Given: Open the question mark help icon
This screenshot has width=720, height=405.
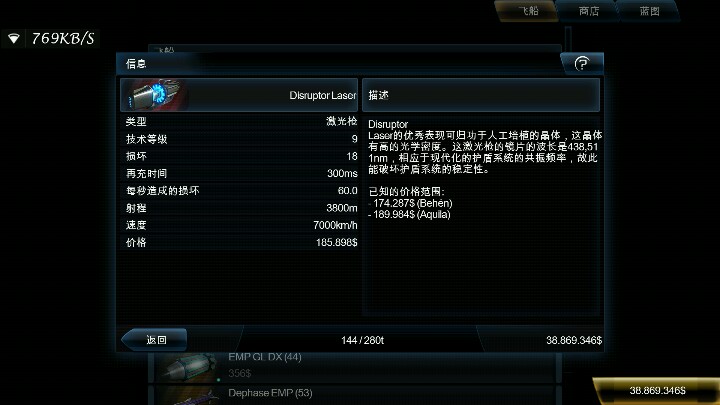Looking at the screenshot, I should pos(582,63).
